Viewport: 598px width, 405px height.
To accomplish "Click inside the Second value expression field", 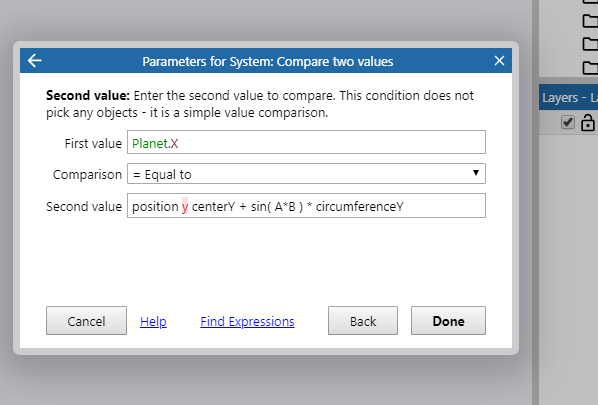I will tap(306, 206).
